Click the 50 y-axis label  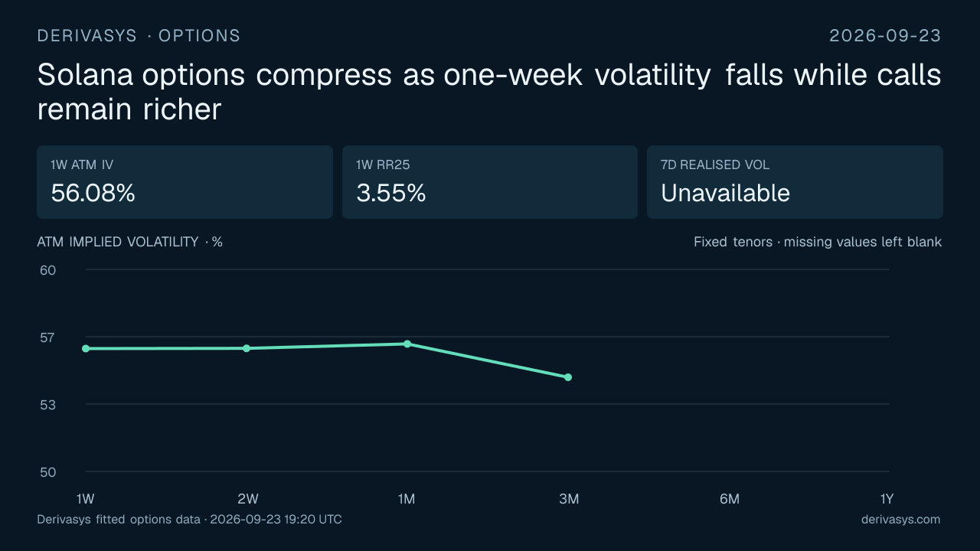[47, 472]
